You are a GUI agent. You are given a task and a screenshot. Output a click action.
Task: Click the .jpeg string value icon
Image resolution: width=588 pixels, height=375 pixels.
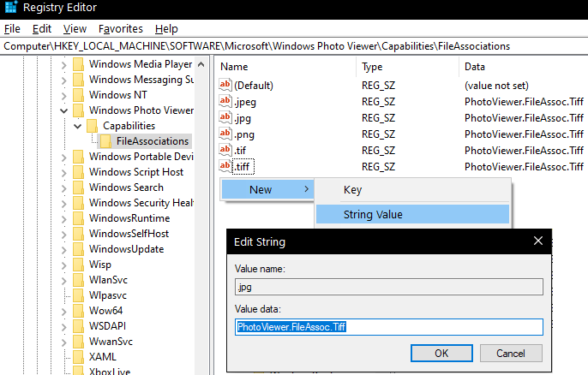[x=225, y=101]
